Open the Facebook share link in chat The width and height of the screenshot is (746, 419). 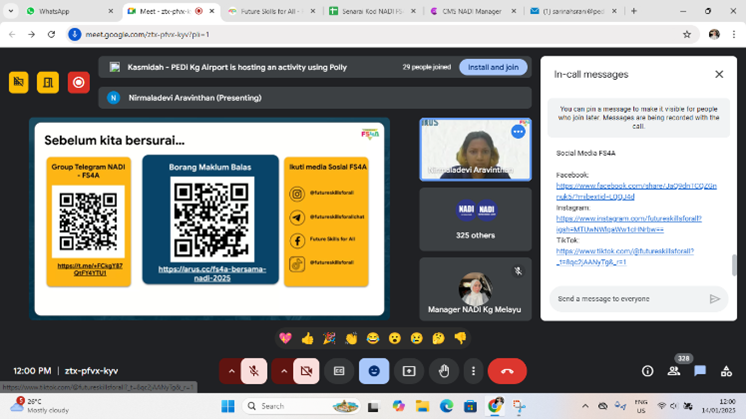point(636,191)
